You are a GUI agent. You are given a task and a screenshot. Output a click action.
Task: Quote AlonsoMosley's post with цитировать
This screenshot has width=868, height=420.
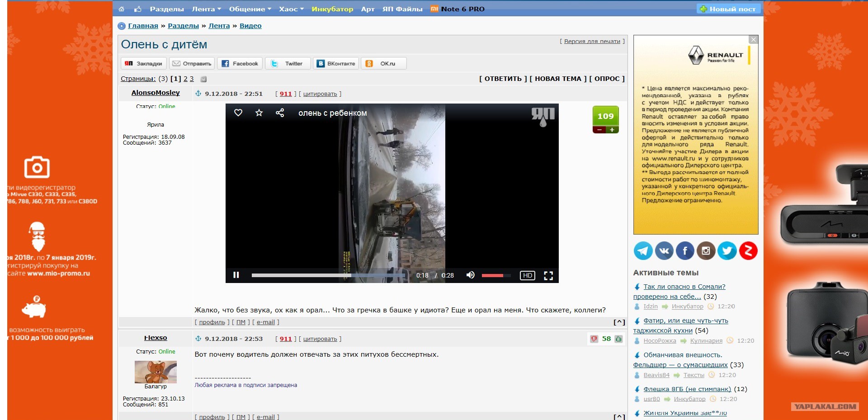point(320,94)
